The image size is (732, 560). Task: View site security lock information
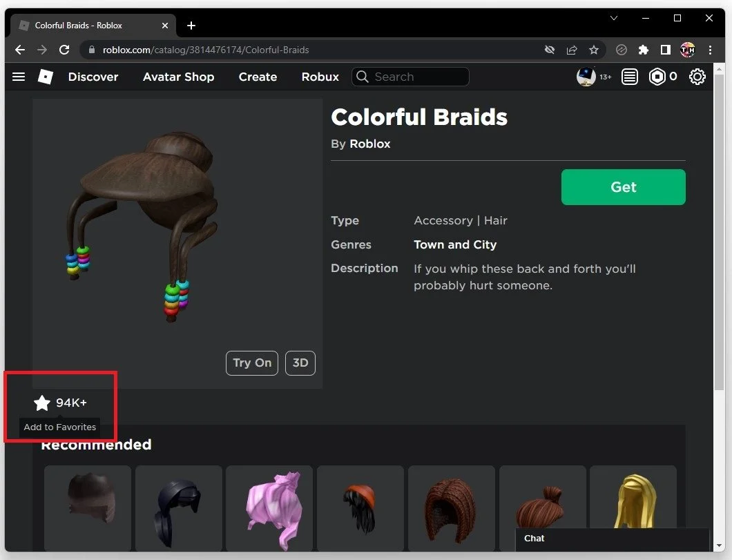coord(91,50)
